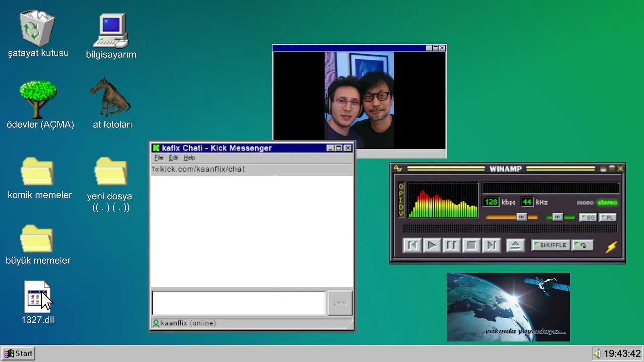
Task: Click the Winamp lightning bolt icon
Action: coord(611,247)
